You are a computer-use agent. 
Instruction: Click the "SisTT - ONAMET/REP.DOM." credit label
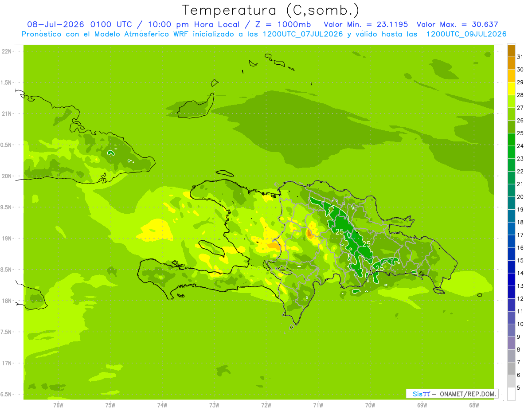tap(452, 394)
